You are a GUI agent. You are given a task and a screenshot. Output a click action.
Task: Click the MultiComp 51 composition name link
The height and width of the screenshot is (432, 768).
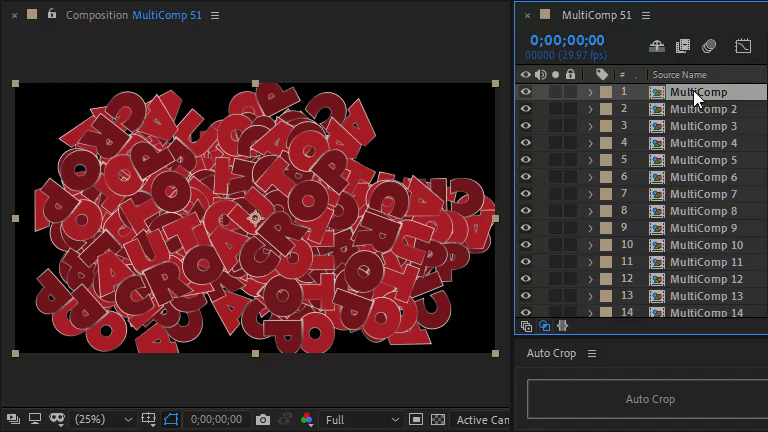coord(167,15)
